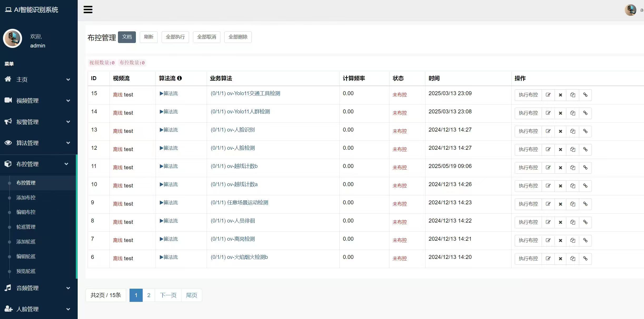The height and width of the screenshot is (319, 644).
Task: Click the cube icon next to 布控管理
Action: tap(8, 164)
